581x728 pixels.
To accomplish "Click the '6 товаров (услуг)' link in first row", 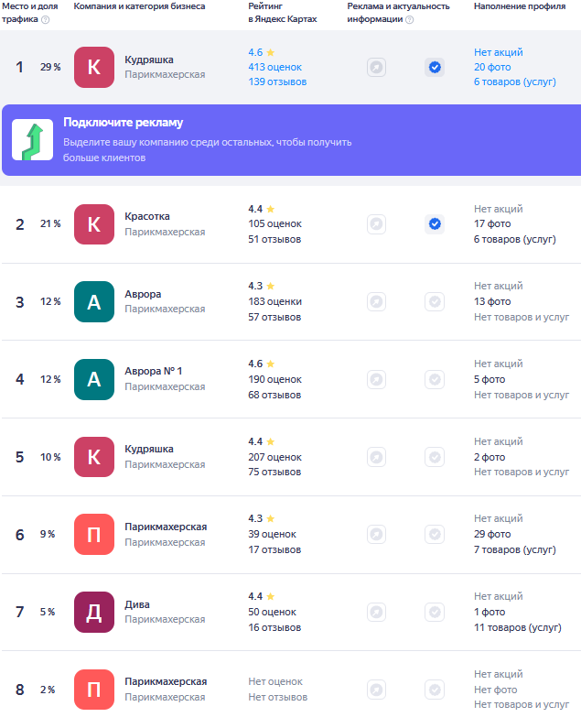I will click(514, 82).
